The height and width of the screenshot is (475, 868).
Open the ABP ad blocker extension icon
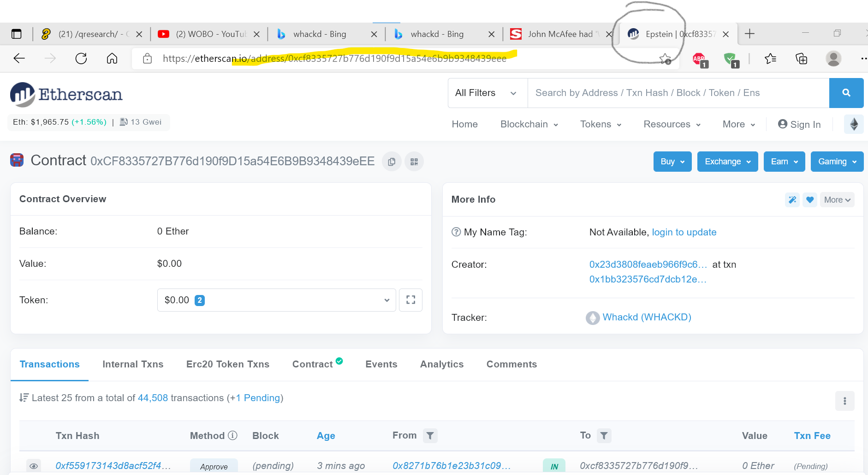(700, 59)
